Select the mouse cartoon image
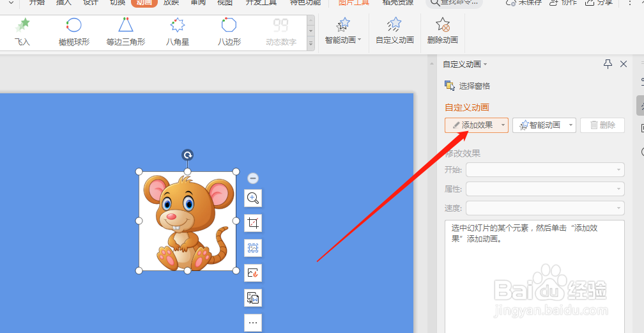 [188, 221]
